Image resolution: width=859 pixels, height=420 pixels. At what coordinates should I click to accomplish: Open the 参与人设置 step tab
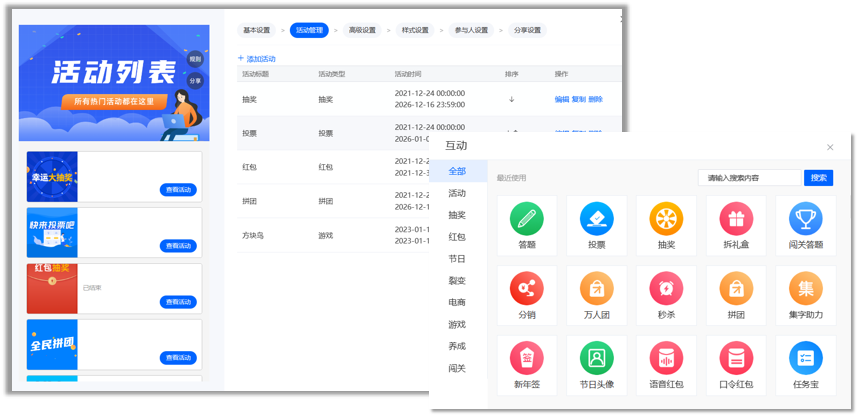(471, 31)
